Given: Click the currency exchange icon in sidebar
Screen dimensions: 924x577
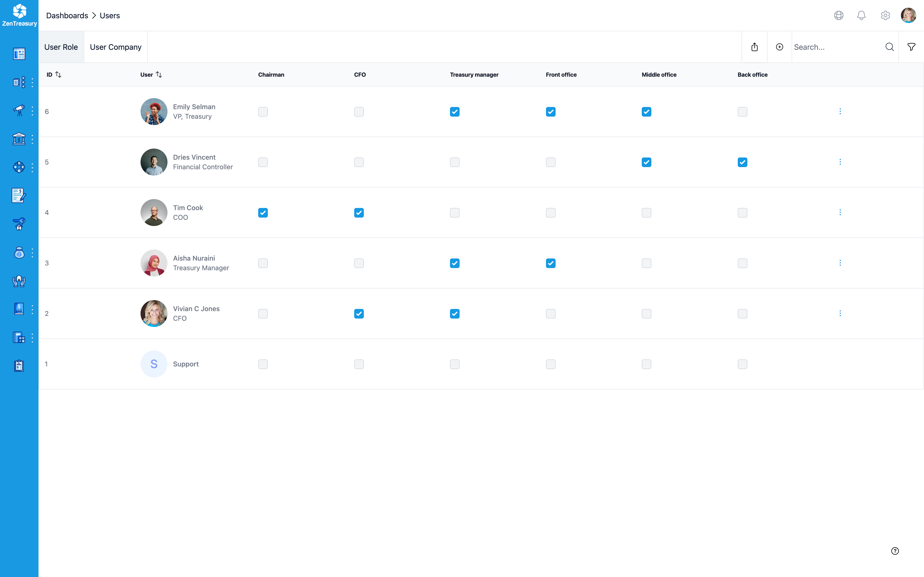Looking at the screenshot, I should pyautogui.click(x=19, y=167).
